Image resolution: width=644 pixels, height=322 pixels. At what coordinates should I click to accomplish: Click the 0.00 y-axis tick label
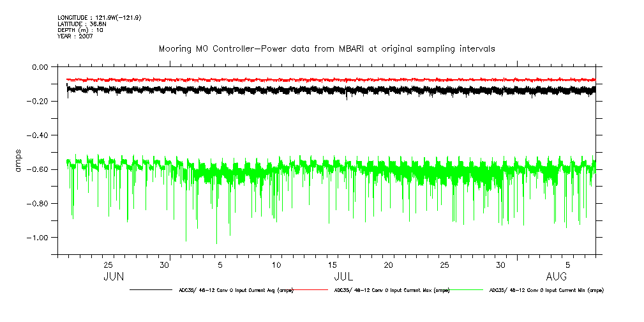tap(40, 67)
